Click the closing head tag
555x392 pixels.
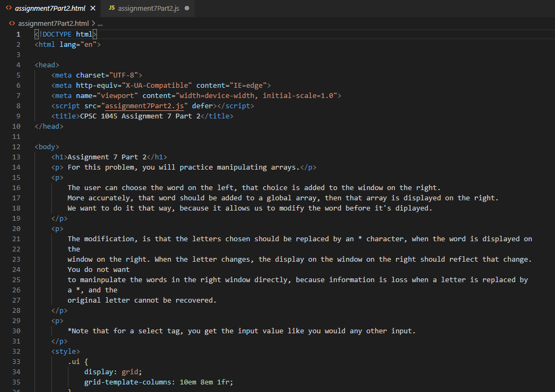click(49, 127)
